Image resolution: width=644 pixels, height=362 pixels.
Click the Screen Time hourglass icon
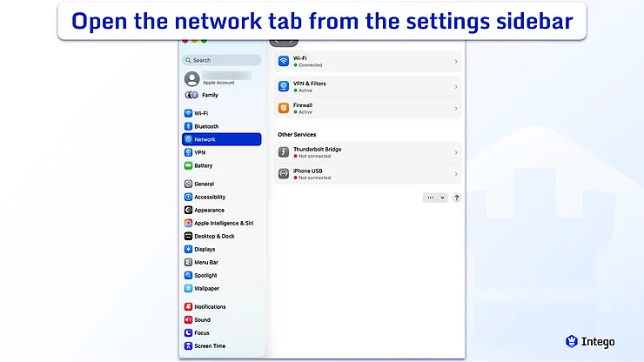click(x=188, y=346)
